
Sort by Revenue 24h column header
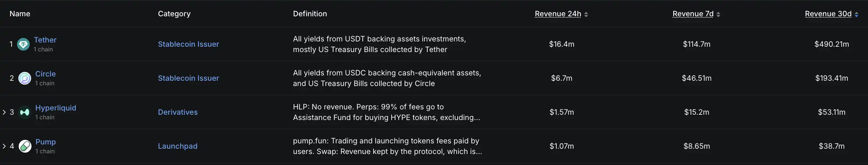558,14
